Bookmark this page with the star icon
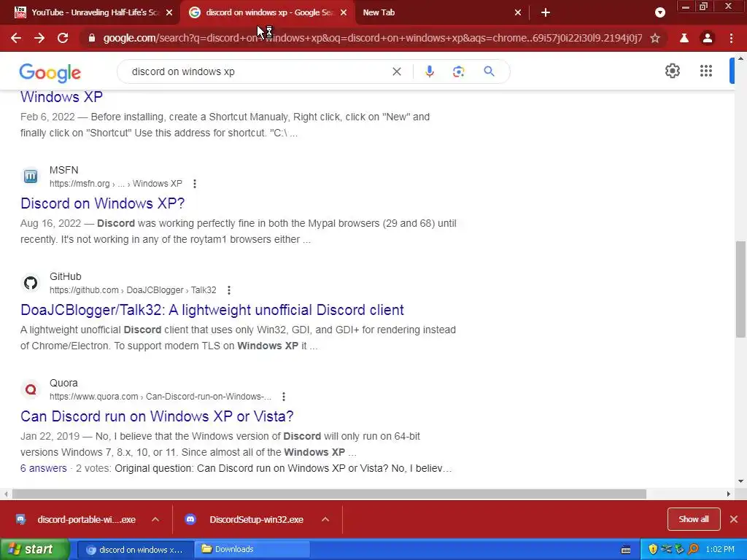Viewport: 747px width, 560px height. click(x=655, y=38)
